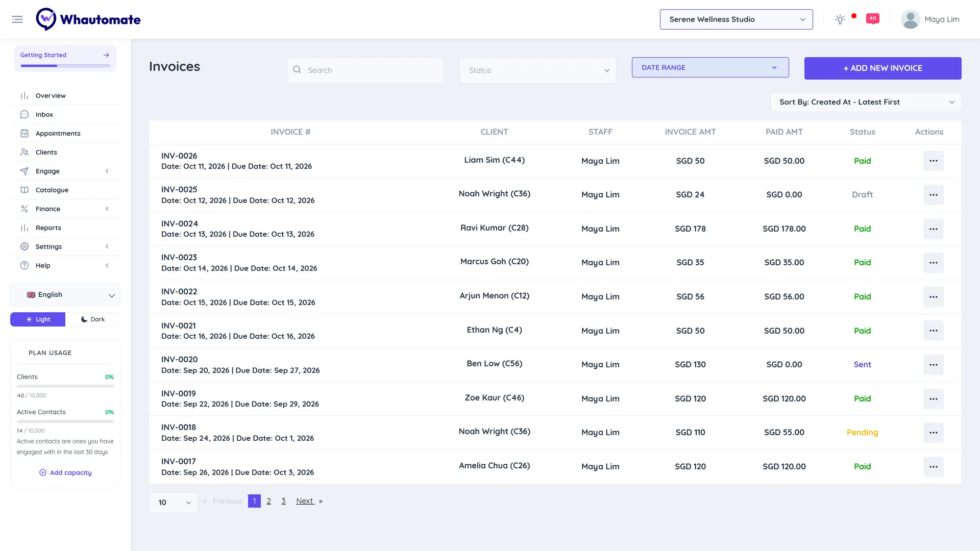This screenshot has width=980, height=551.
Task: Change rows per page from 10
Action: pyautogui.click(x=174, y=503)
